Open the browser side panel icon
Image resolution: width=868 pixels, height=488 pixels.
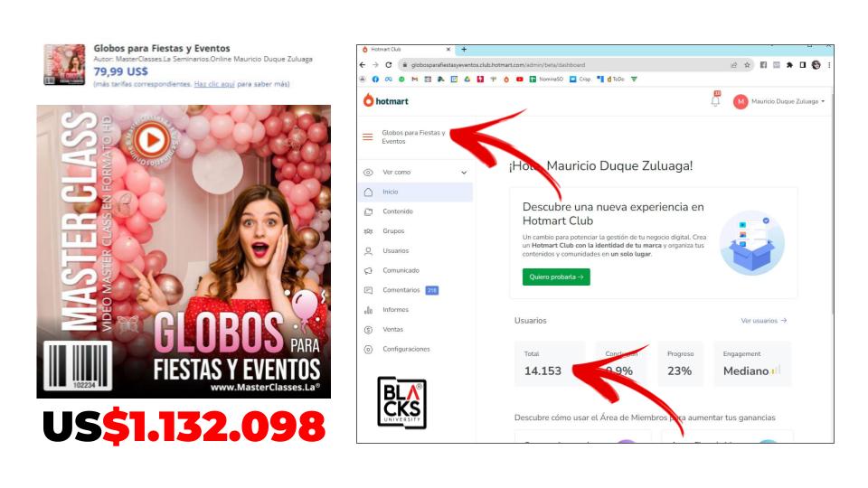(803, 65)
